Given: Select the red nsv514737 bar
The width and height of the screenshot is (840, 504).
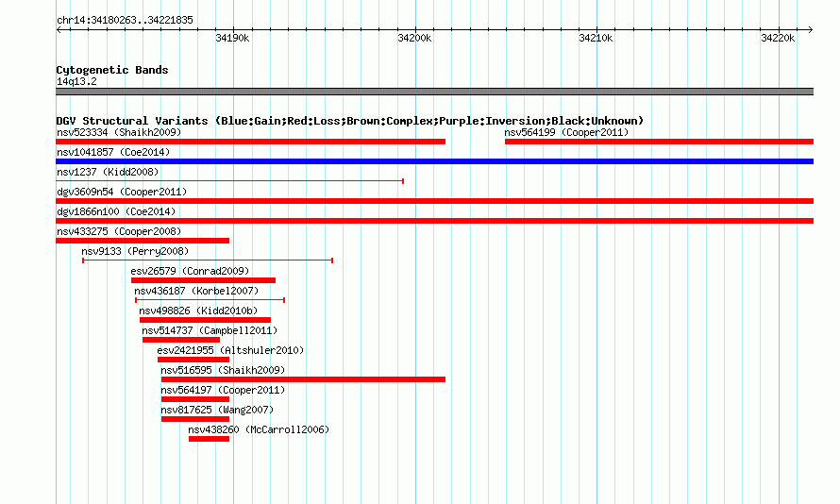Looking at the screenshot, I should point(181,340).
